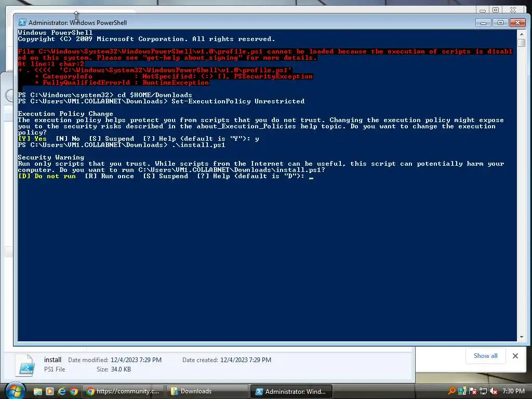The image size is (532, 399).
Task: Launch Windows Explorer from quick launch
Action: click(x=37, y=391)
